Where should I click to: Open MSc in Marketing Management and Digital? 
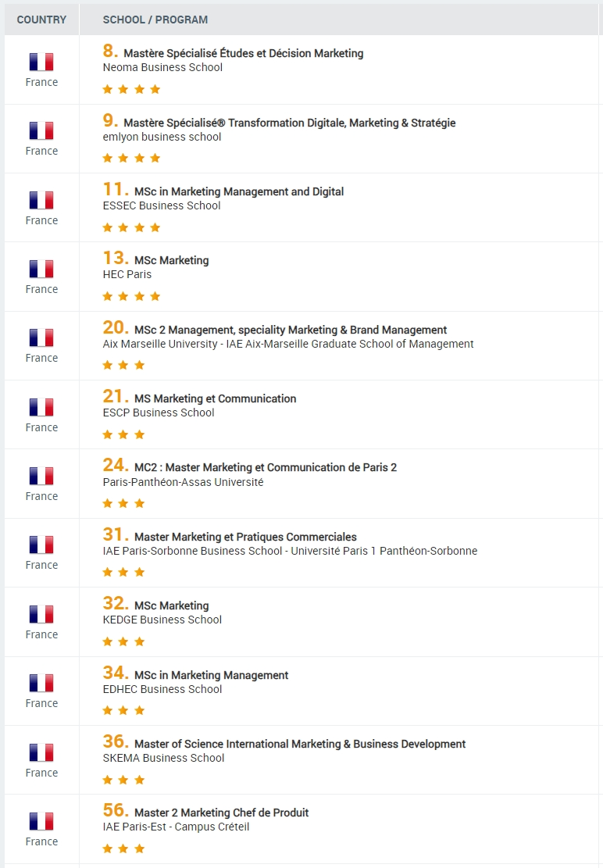pyautogui.click(x=239, y=191)
